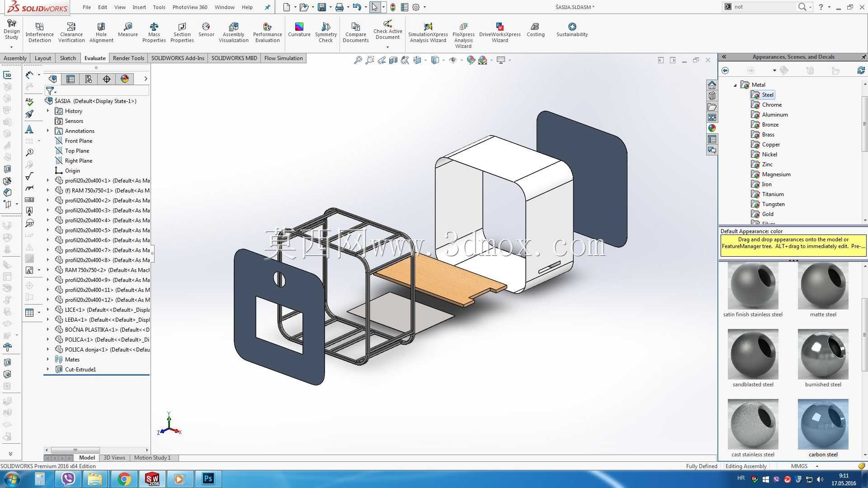Viewport: 868px width, 488px height.
Task: Open the 3D Views tab
Action: (x=114, y=458)
